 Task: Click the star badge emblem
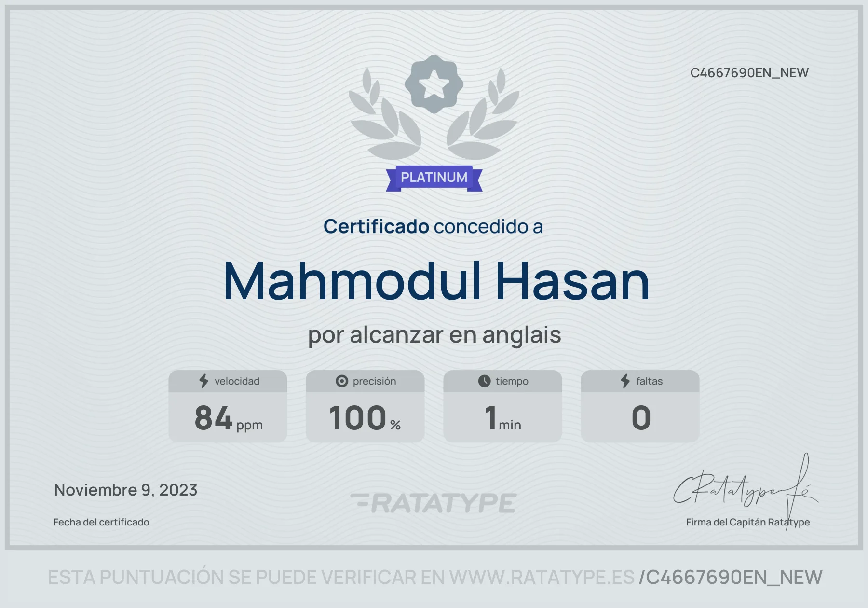[434, 84]
